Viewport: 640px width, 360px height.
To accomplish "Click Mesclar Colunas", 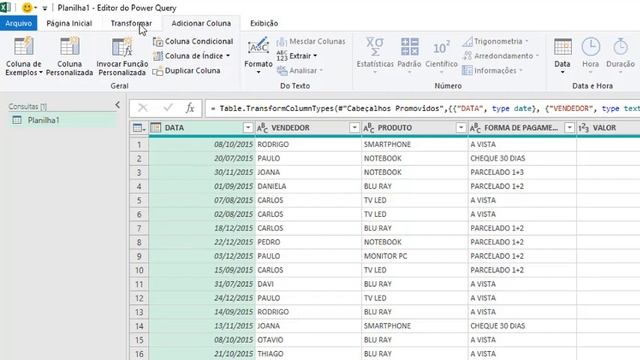I will (311, 41).
